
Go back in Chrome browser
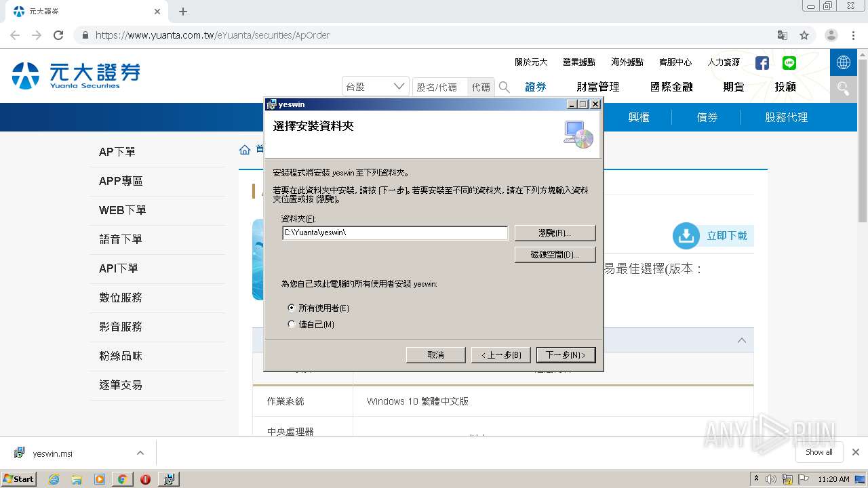(x=15, y=35)
